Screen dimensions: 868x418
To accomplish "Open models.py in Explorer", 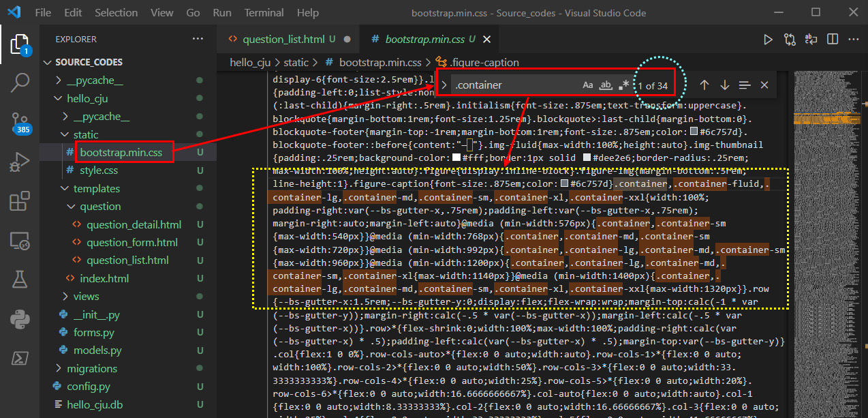I will pos(97,350).
